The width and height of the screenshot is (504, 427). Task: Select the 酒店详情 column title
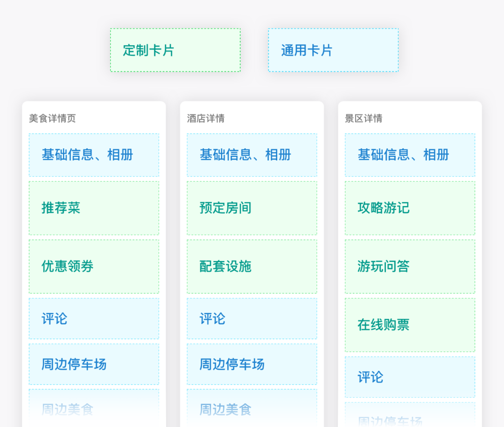pyautogui.click(x=206, y=118)
